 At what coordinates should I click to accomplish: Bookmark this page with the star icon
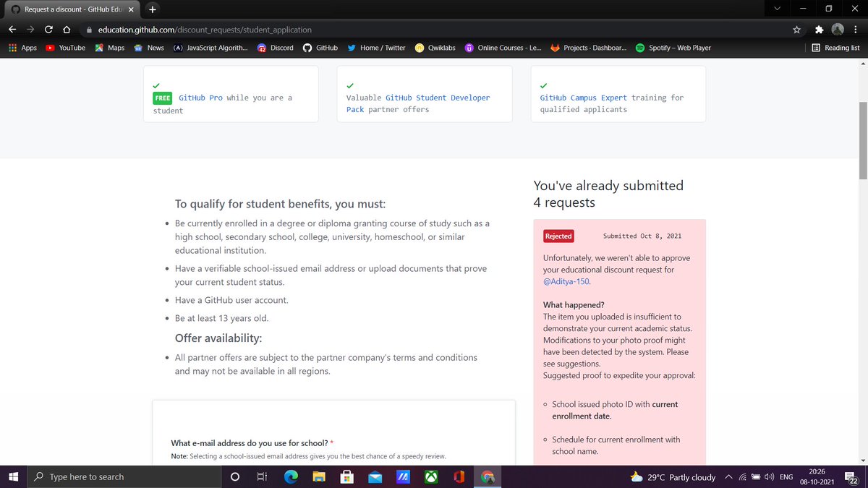point(796,30)
